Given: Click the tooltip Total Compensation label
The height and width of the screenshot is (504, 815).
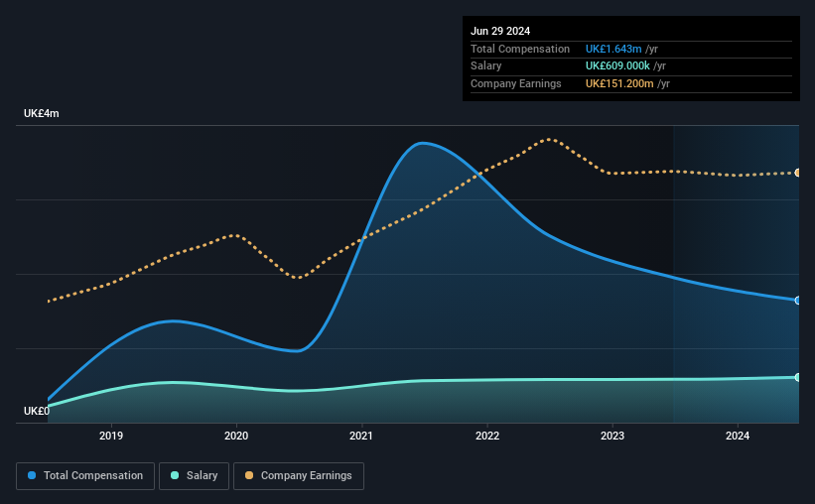Looking at the screenshot, I should point(520,49).
